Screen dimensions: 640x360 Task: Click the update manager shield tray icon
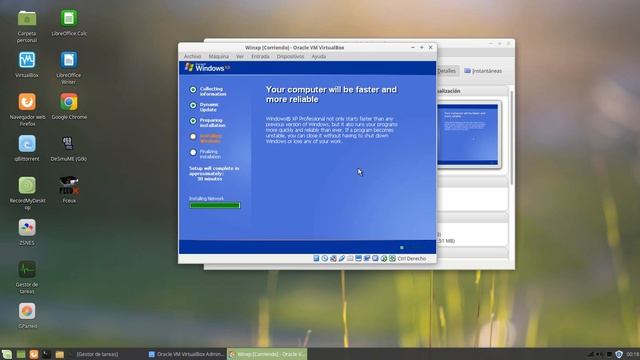[x=618, y=354]
